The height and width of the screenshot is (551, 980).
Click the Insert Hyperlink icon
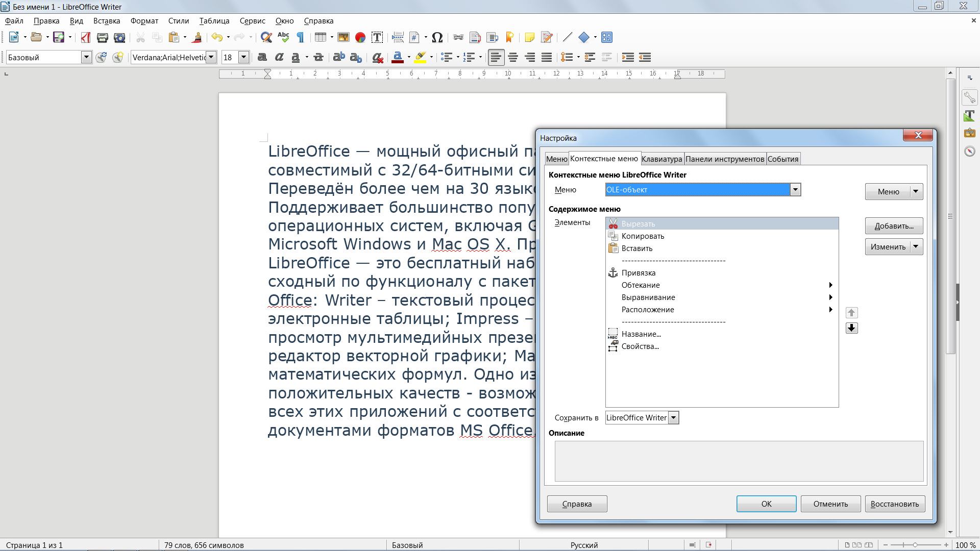coord(458,37)
